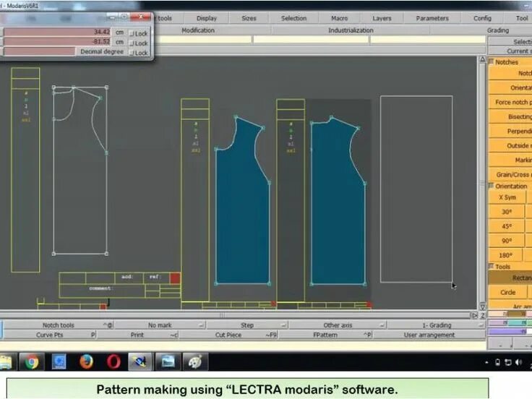Click the purple color bar in lower right panel
The height and width of the screenshot is (399, 532).
point(507,331)
